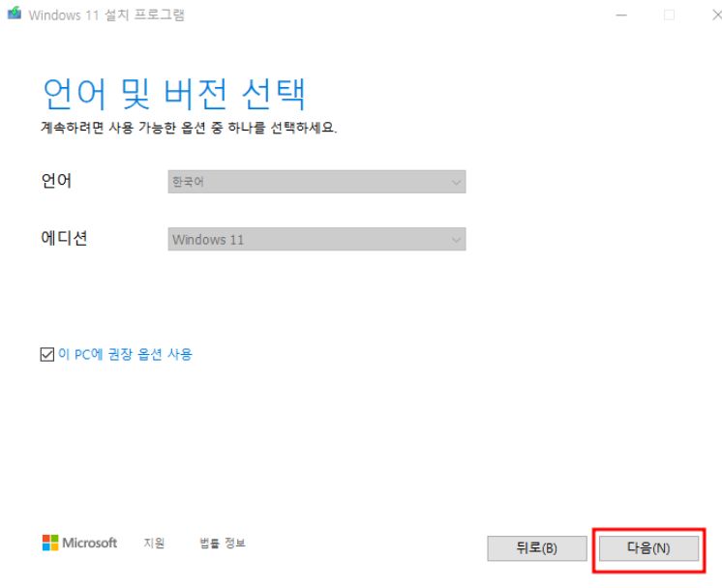Toggle the '이 PC에 권장 옵션 사용' checkbox
This screenshot has height=588, width=722.
tap(47, 354)
